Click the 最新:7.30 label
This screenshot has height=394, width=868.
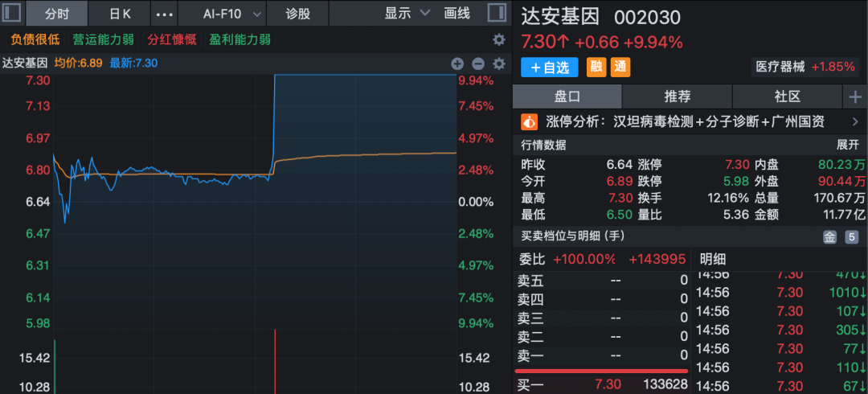133,64
